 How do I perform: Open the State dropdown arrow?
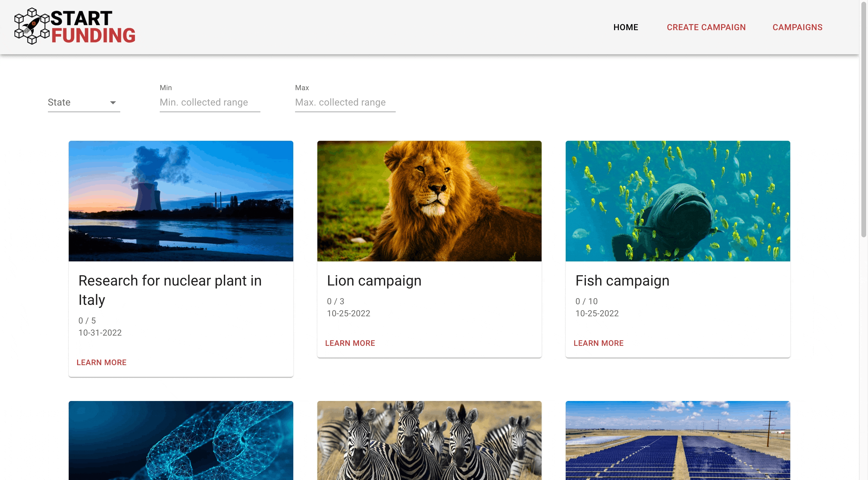coord(113,103)
